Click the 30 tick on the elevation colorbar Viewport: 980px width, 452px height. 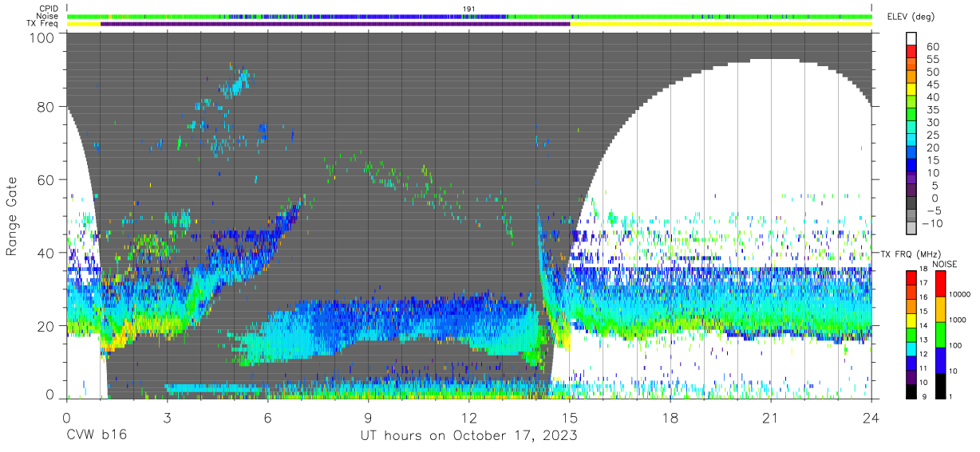click(x=932, y=122)
